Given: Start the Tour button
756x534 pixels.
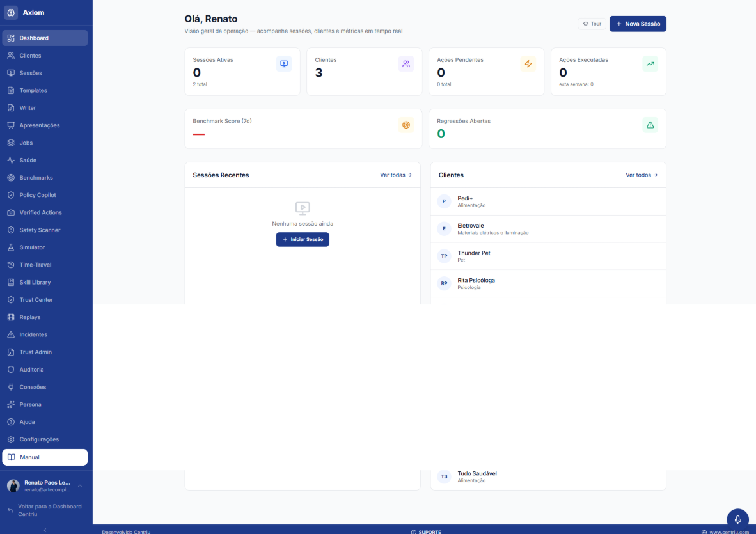Looking at the screenshot, I should (592, 24).
